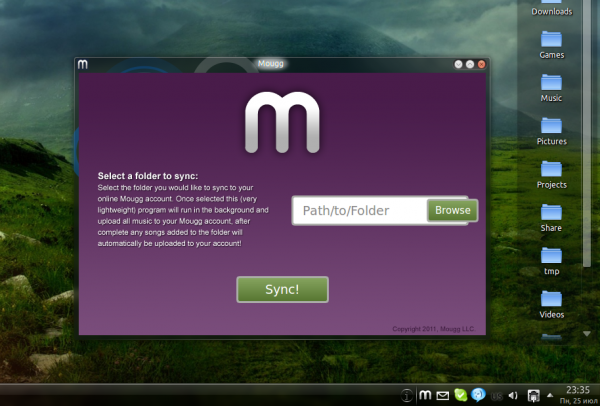Click the 23:35 clock in the panel
Screen dimensions: 600x406
tap(578, 390)
